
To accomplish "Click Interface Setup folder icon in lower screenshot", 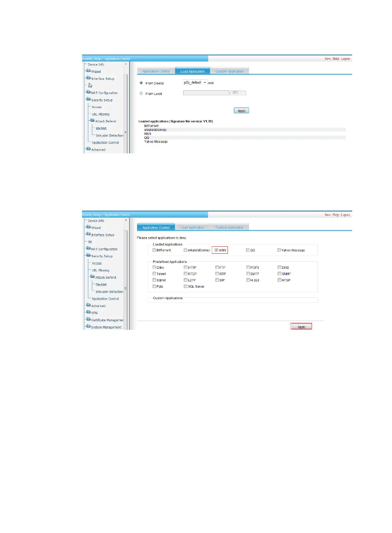I will [88, 234].
